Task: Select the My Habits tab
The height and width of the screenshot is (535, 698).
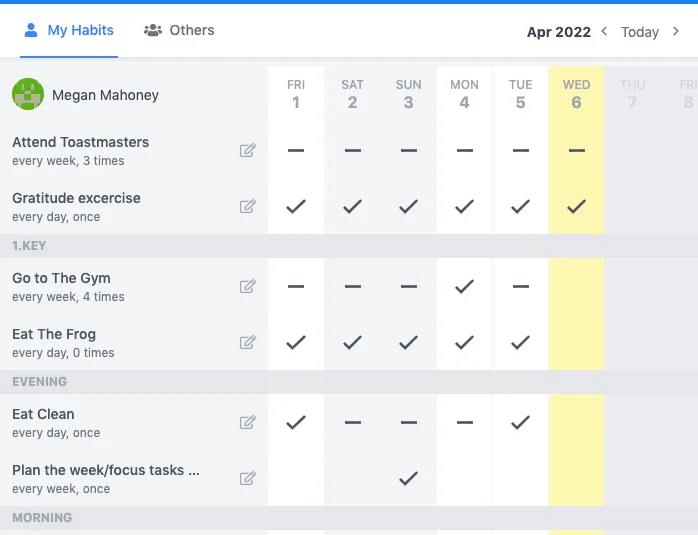Action: (68, 30)
